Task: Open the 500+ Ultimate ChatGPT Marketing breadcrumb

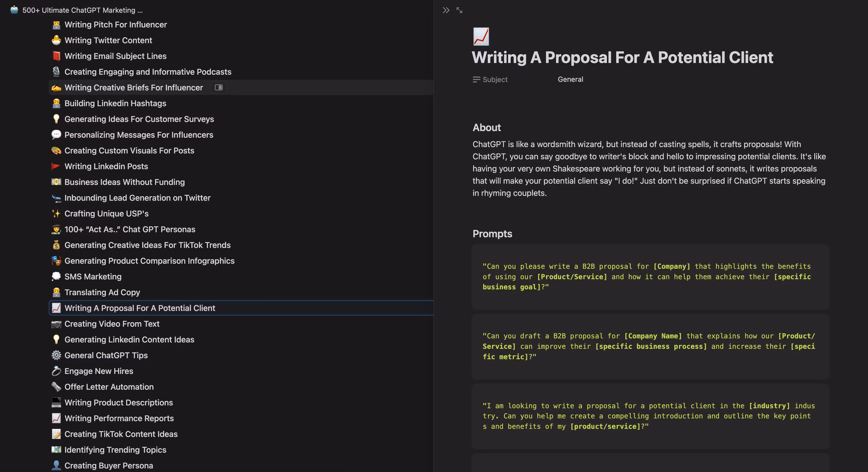Action: [82, 10]
